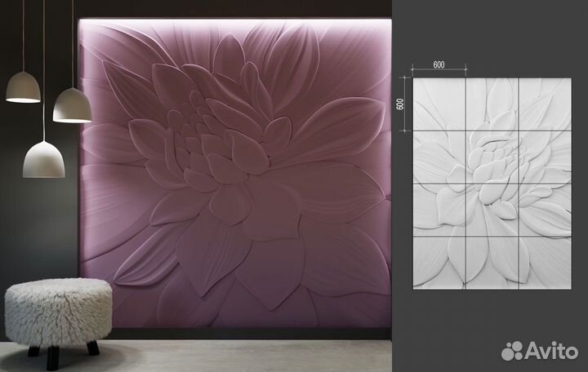Click the horizontal "600" dimension label
This screenshot has height=372, width=588.
[x=439, y=64]
